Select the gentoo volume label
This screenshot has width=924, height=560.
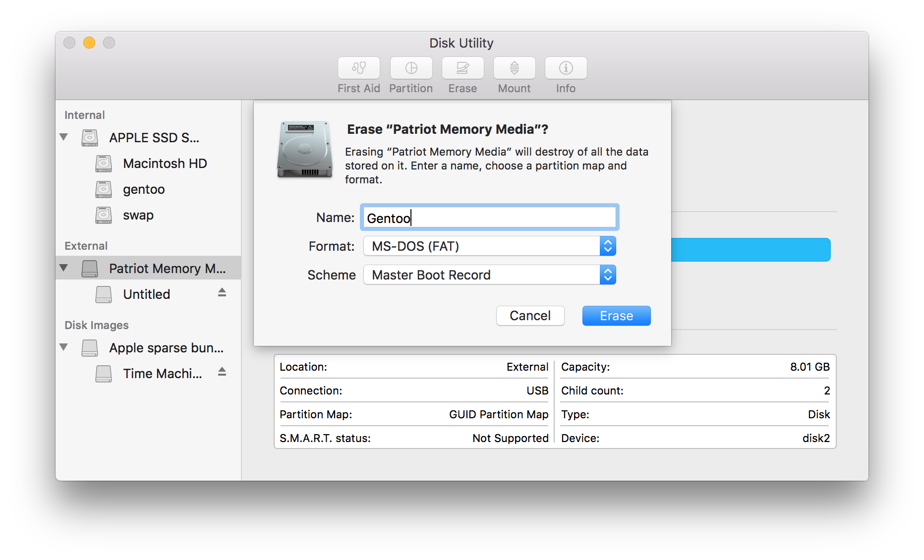click(144, 189)
